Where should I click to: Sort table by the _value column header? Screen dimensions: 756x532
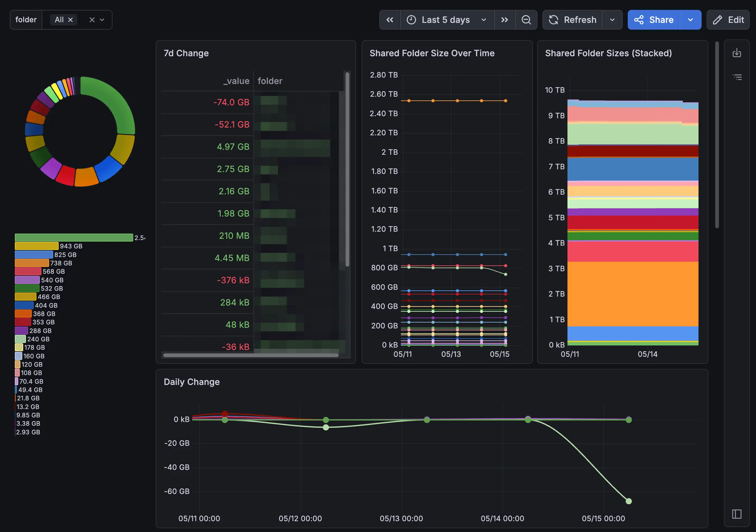236,81
